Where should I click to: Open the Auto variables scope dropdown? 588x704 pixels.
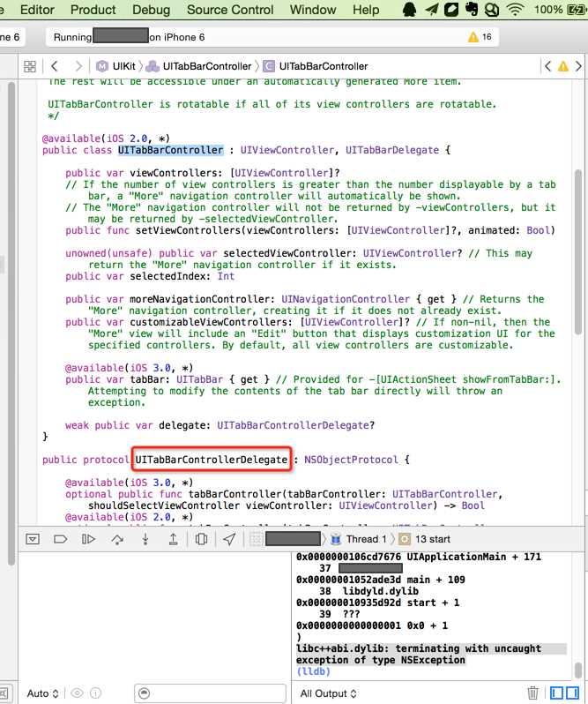[x=42, y=693]
